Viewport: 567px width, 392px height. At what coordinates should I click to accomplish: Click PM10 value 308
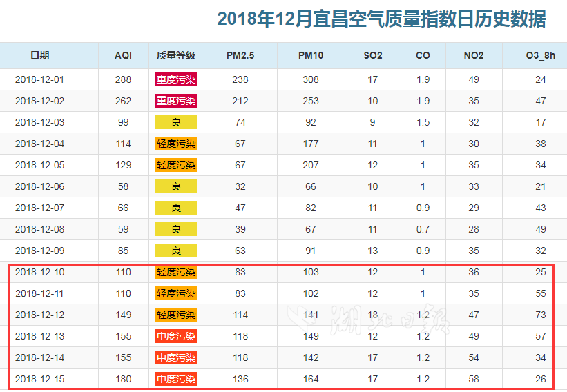pos(311,79)
